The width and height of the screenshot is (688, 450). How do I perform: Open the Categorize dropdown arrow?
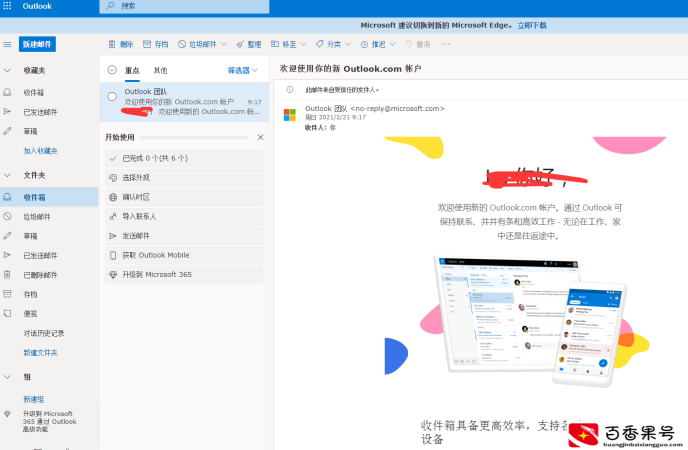pos(348,44)
